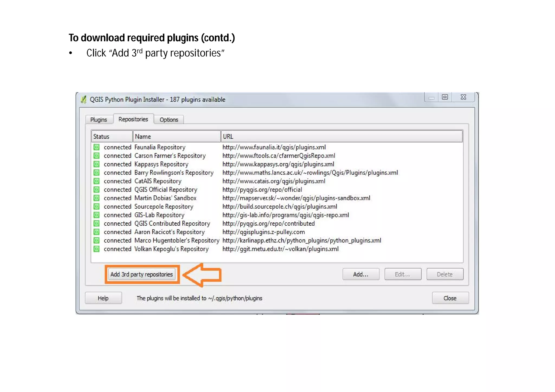The image size is (555, 392).
Task: Close window with title bar X
Action: coord(463,97)
